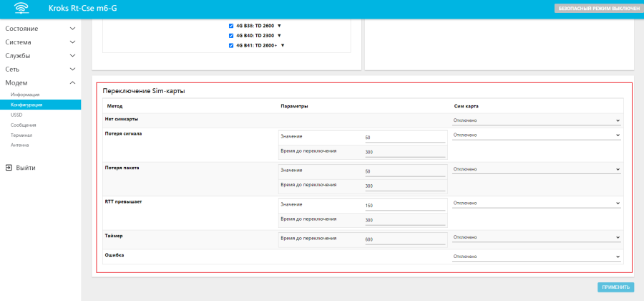The image size is (644, 301).
Task: Expand the arrow beside 4G B41 band
Action: (x=283, y=45)
